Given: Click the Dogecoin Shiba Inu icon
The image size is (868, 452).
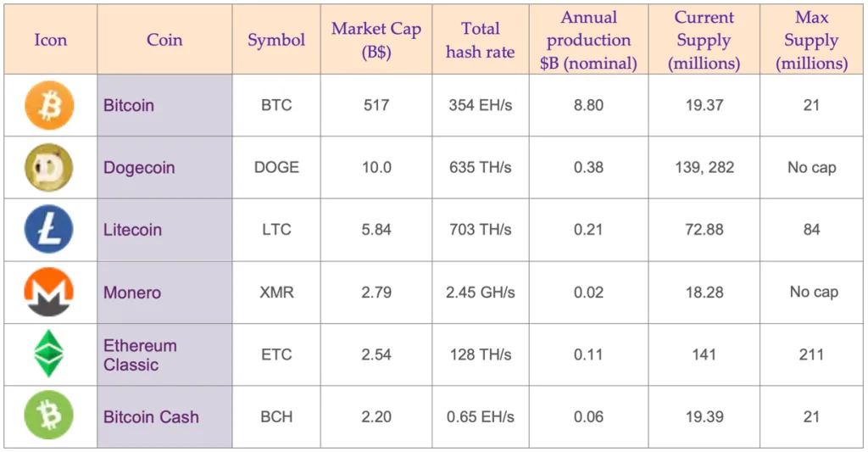Looking at the screenshot, I should click(x=49, y=167).
